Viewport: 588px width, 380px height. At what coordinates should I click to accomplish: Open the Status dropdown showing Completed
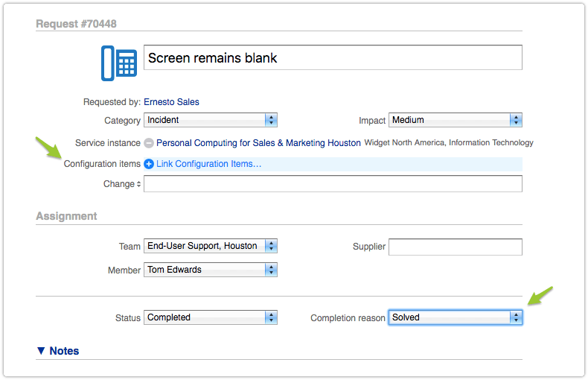[211, 317]
